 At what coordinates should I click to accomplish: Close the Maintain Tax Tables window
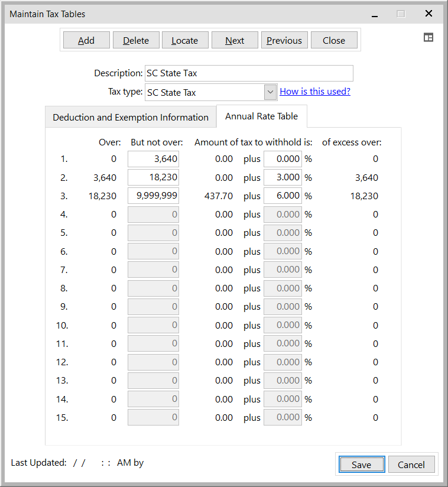[x=428, y=14]
